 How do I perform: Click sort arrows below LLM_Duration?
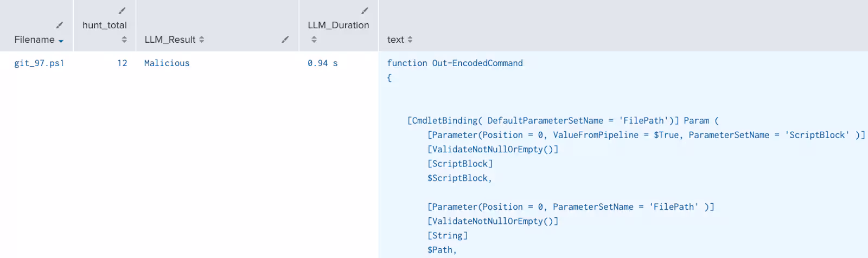click(x=314, y=40)
